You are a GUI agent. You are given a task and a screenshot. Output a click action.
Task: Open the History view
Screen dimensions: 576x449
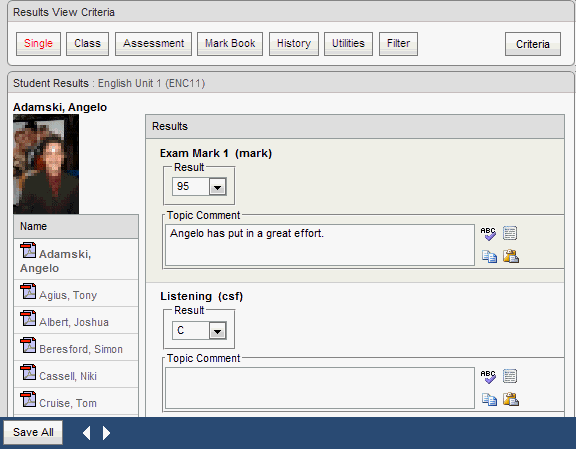coord(294,44)
